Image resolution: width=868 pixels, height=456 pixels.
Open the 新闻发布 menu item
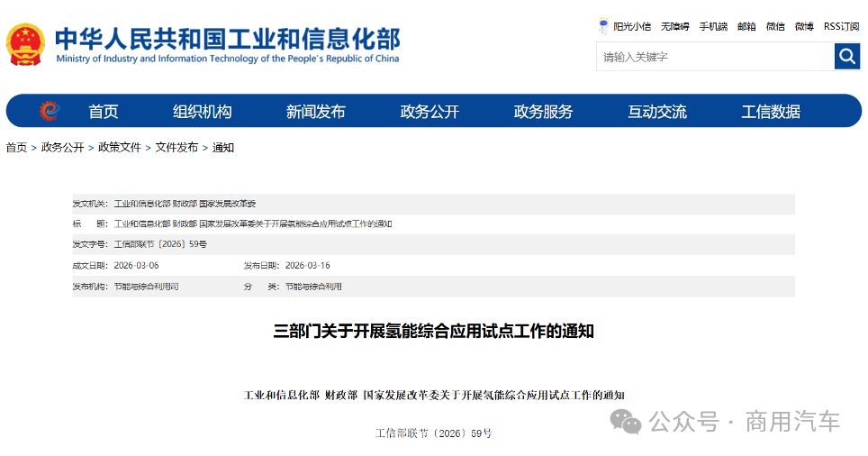tap(315, 112)
